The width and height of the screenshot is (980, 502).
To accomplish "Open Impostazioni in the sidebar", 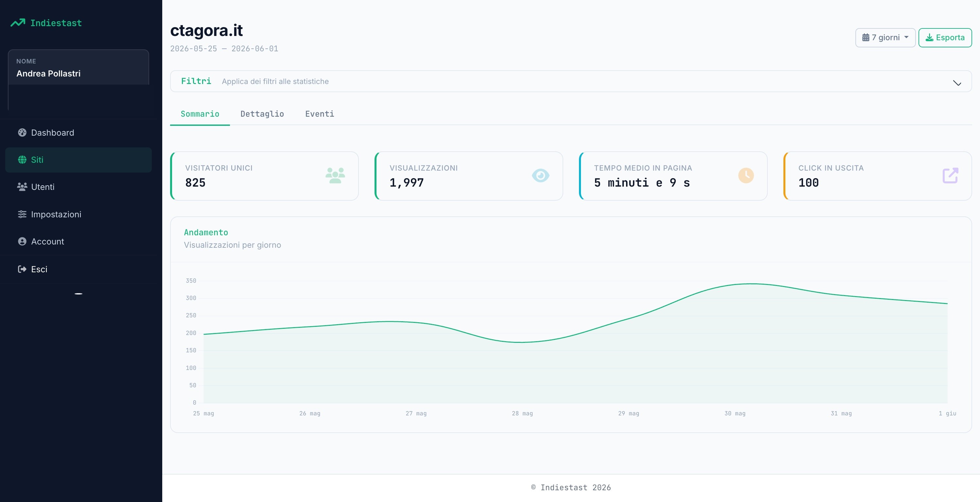I will point(79,214).
